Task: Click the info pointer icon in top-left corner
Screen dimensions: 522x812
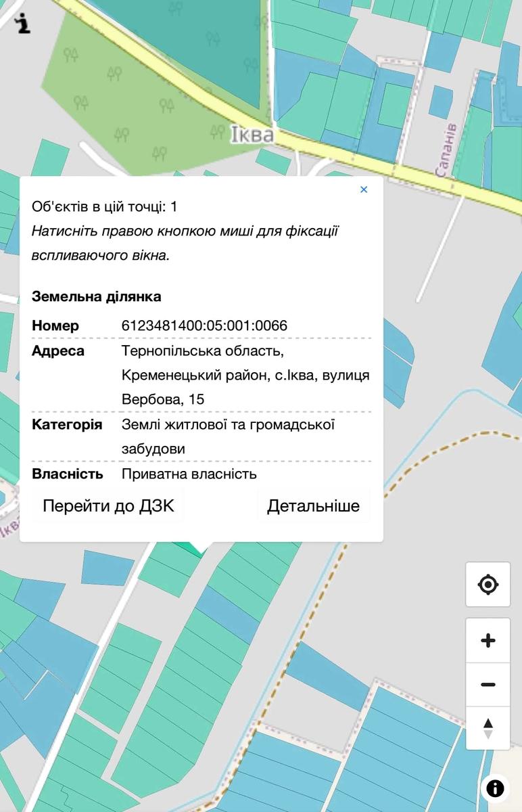Action: (24, 23)
